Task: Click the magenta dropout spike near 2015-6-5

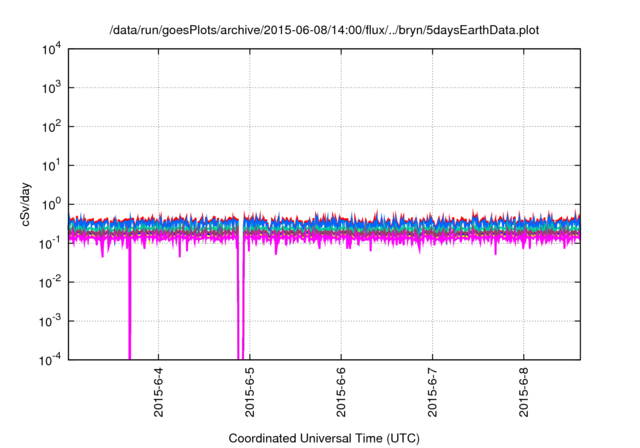Action: point(241,302)
